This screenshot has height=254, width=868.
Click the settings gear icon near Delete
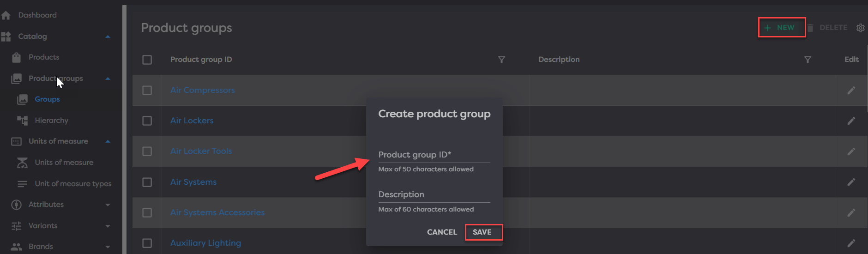[860, 28]
